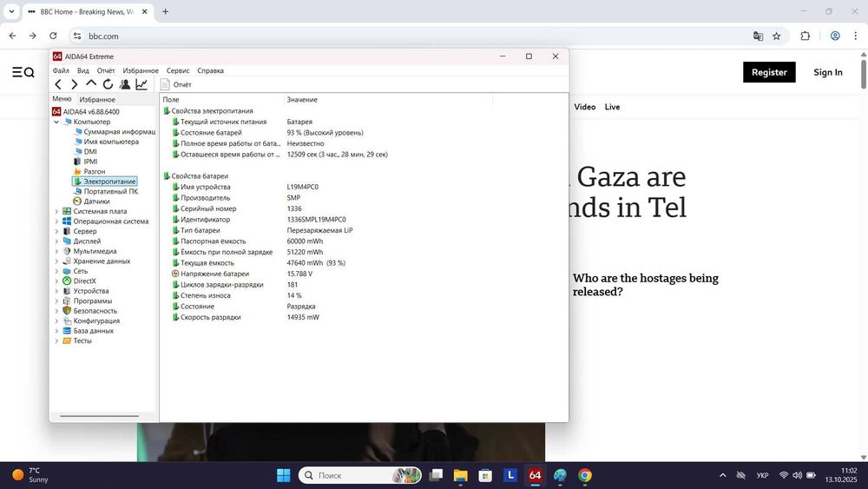Open the Избранное menu in menu bar

(x=141, y=70)
